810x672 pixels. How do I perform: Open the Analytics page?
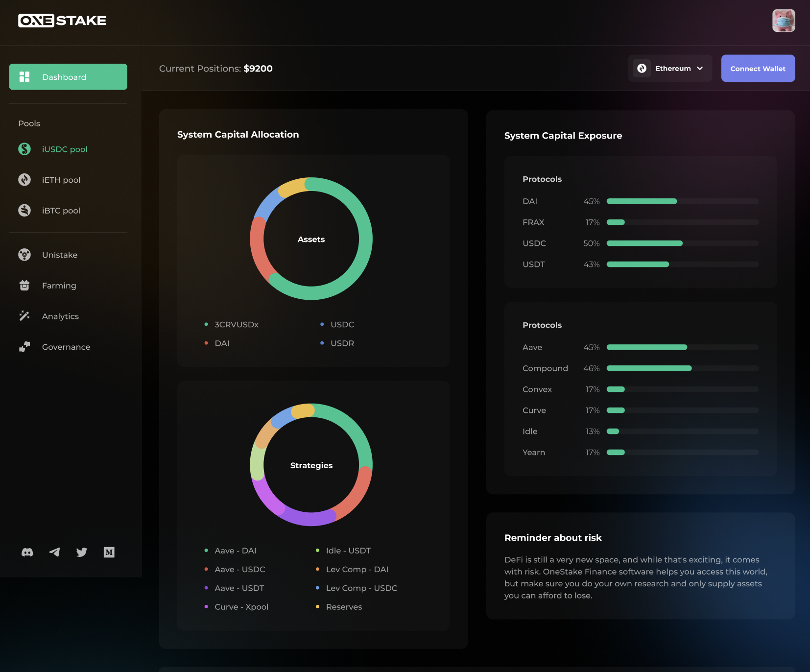(x=60, y=316)
